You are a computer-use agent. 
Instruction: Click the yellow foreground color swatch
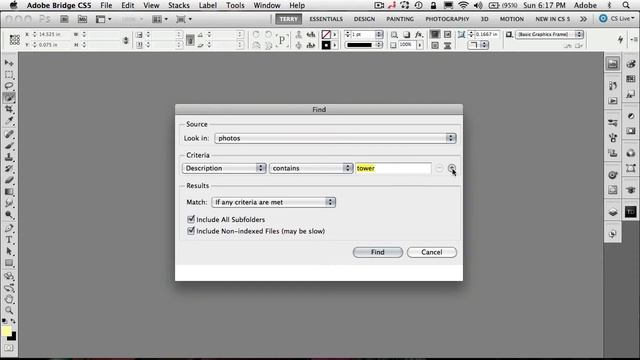click(7, 331)
